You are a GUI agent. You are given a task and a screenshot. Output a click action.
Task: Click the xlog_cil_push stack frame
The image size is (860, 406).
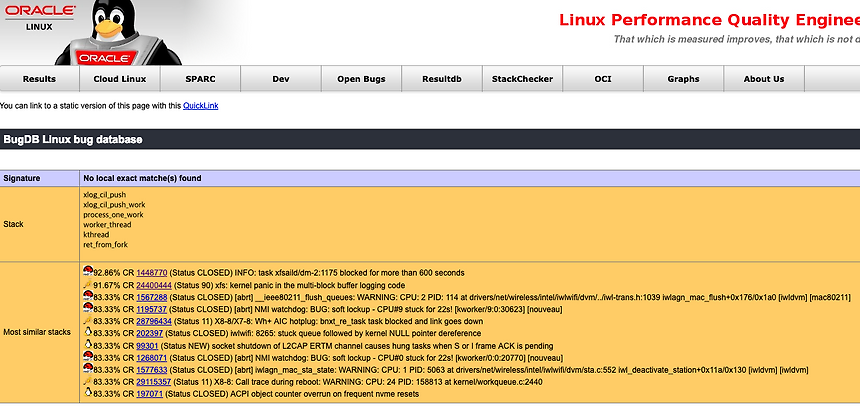(104, 195)
